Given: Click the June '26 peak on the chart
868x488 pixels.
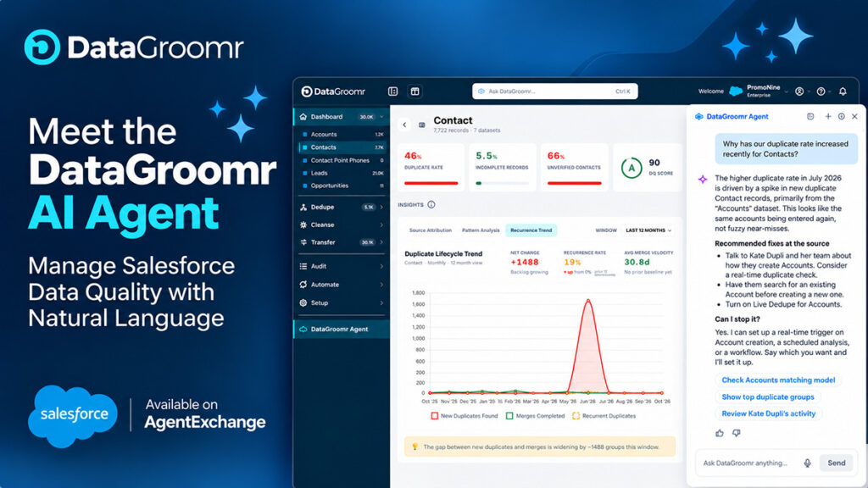Looking at the screenshot, I should point(588,301).
